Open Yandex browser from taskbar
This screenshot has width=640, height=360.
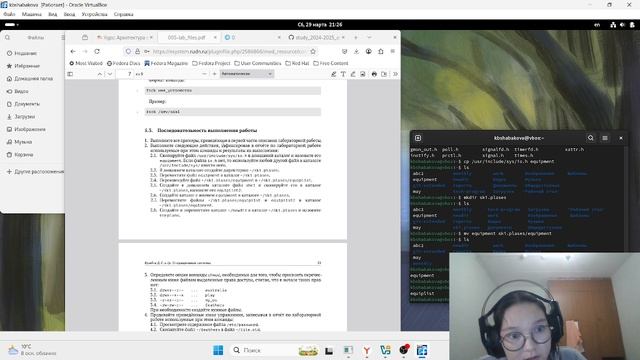click(367, 350)
